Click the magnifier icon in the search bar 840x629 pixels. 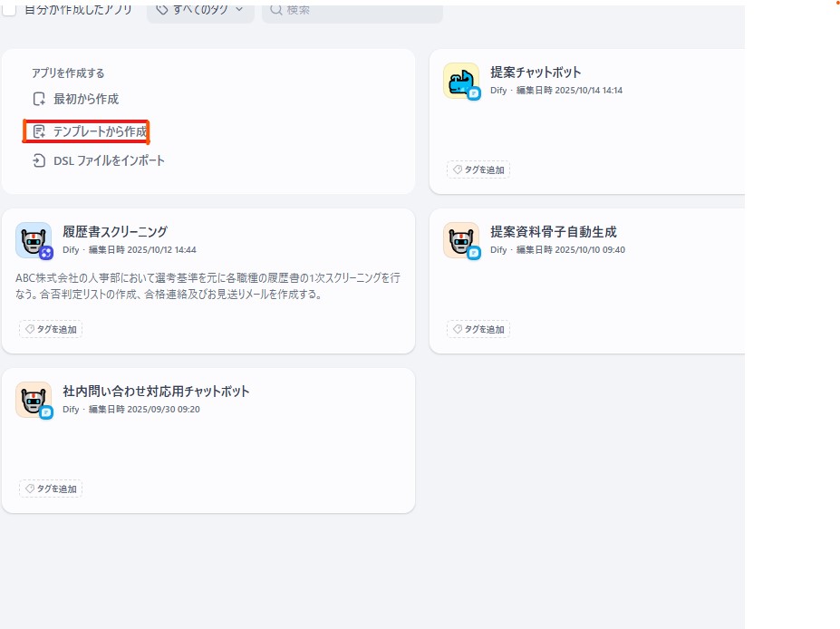pos(277,11)
